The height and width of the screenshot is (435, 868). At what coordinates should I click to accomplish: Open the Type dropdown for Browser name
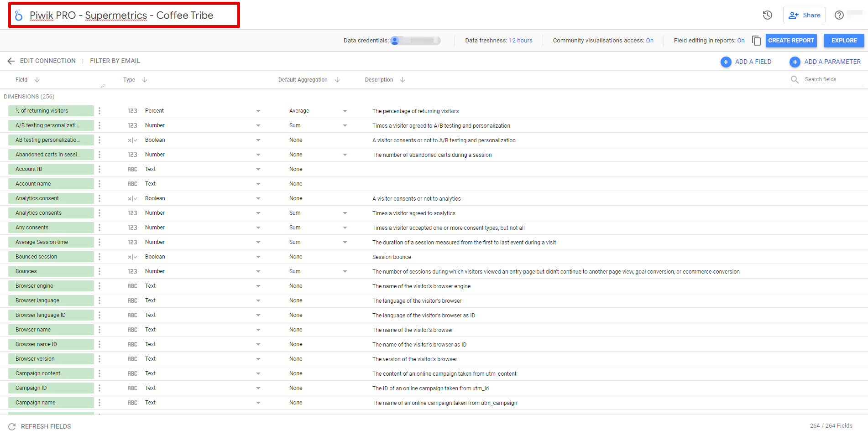coord(258,329)
